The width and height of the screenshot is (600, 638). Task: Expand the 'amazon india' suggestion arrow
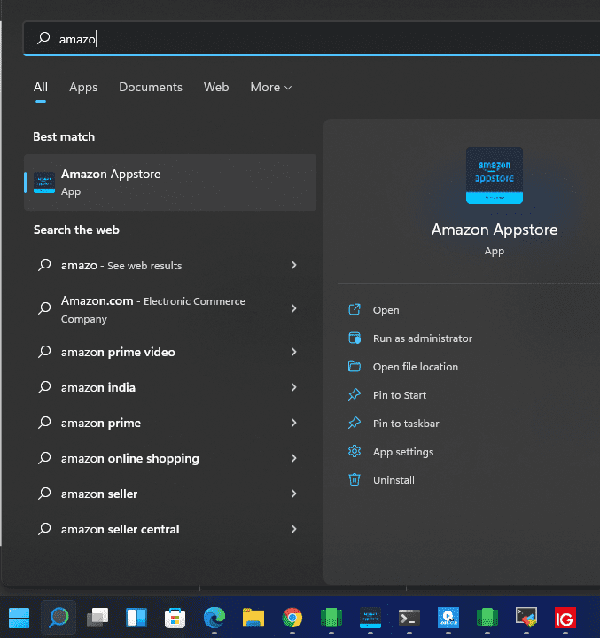(294, 387)
